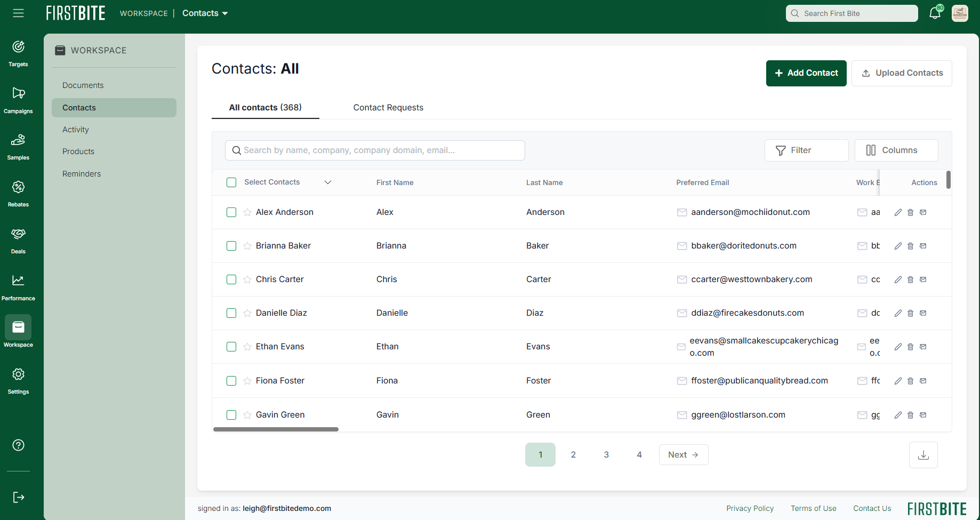Edit Danielle Diaz's contact

pyautogui.click(x=898, y=313)
